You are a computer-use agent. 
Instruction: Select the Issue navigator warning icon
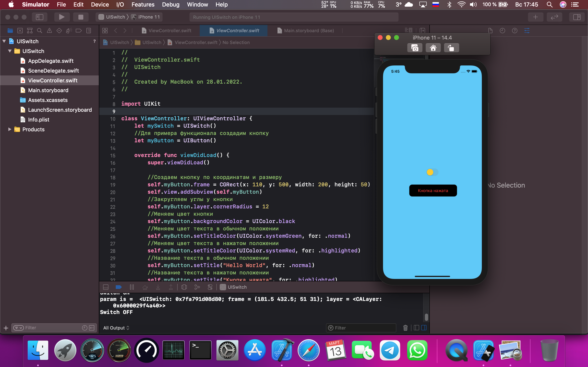click(49, 31)
